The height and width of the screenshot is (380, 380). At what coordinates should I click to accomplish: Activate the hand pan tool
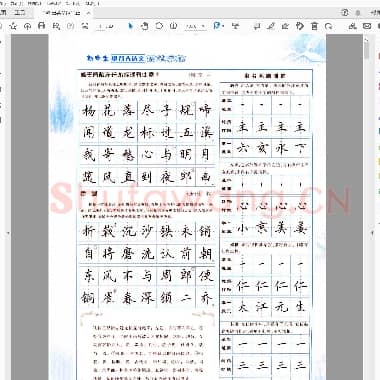(x=145, y=26)
